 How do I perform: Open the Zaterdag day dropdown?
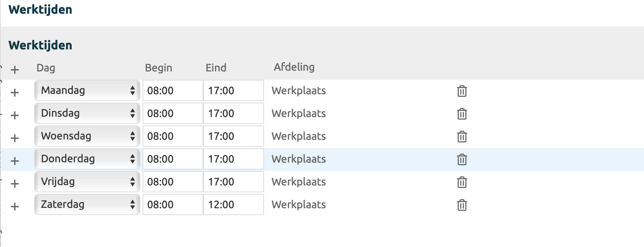(87, 204)
